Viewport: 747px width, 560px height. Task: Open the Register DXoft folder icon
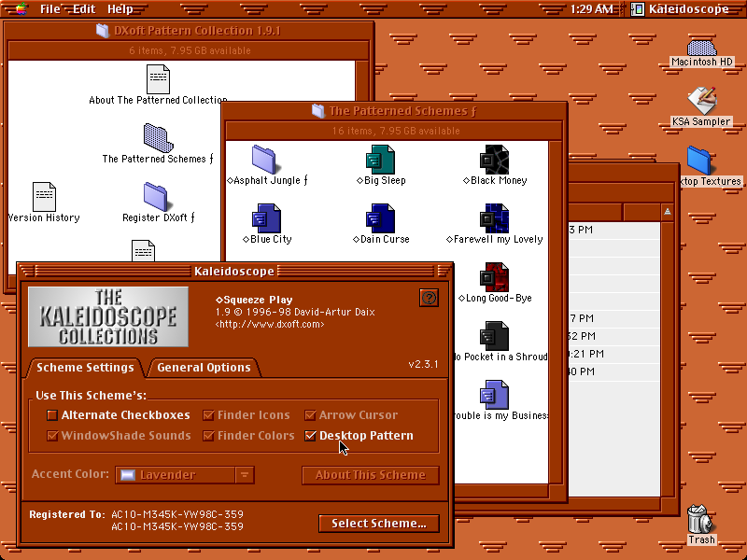click(x=156, y=197)
